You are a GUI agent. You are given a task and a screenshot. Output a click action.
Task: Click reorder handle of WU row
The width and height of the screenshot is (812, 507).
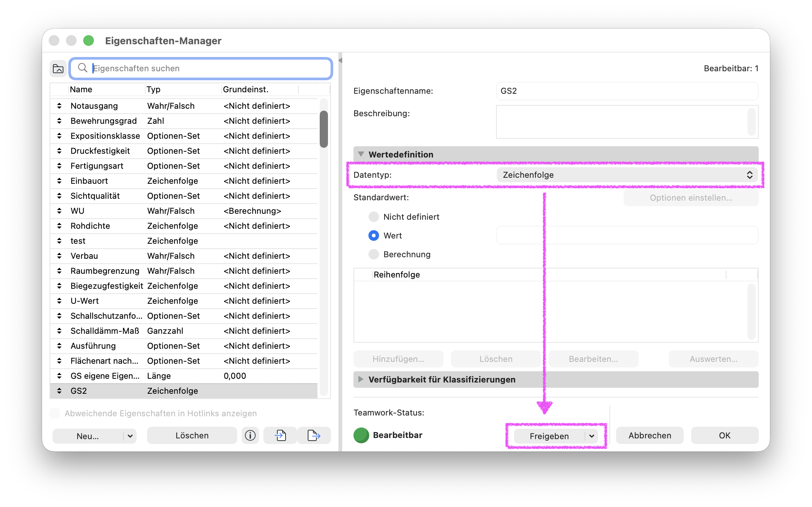click(x=59, y=211)
